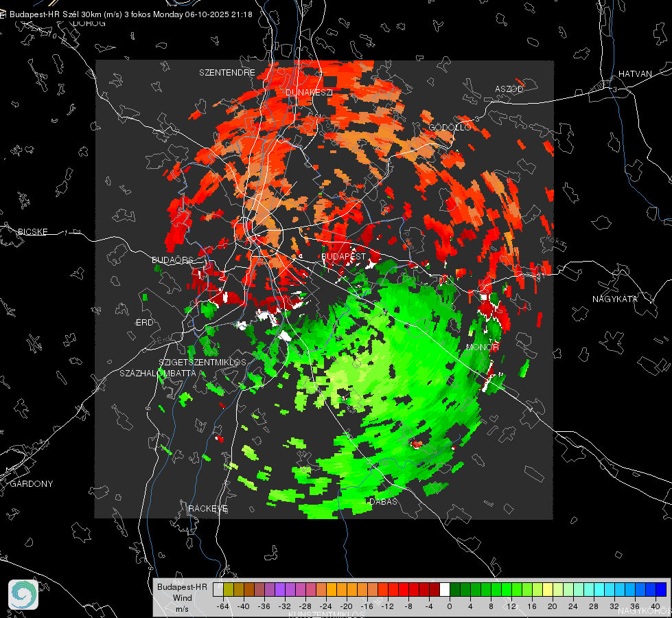
Task: Click the SZÁZHALOMBATTA label
Action: [x=158, y=373]
